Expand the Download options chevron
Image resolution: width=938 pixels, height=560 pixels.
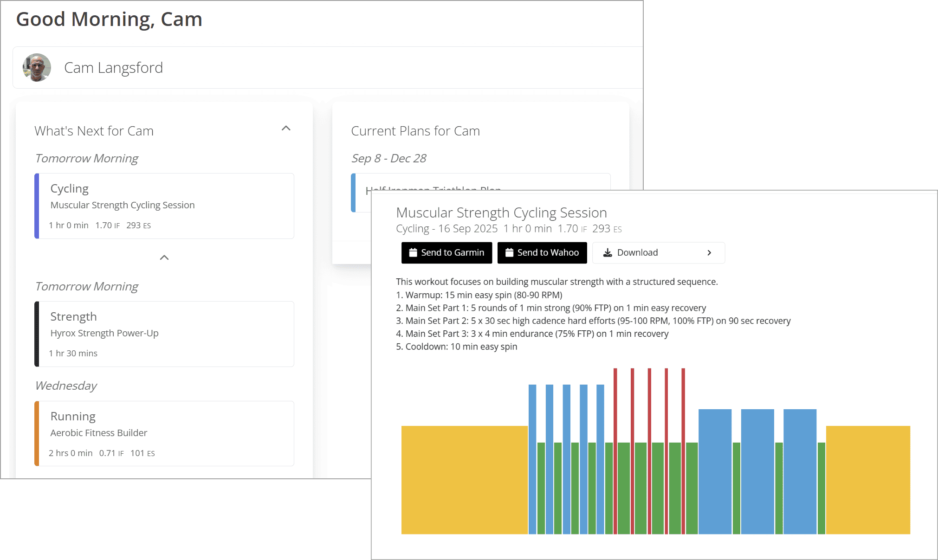click(709, 253)
